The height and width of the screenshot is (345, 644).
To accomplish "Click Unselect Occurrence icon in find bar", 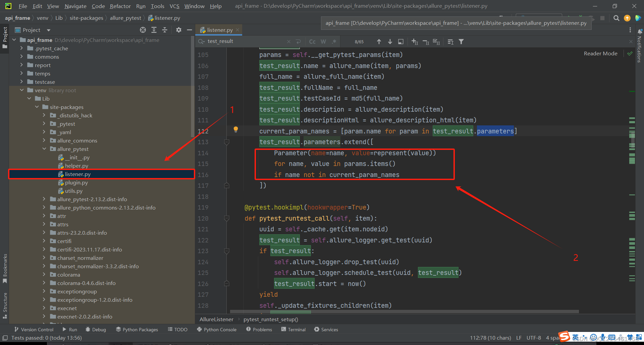I will pos(426,42).
